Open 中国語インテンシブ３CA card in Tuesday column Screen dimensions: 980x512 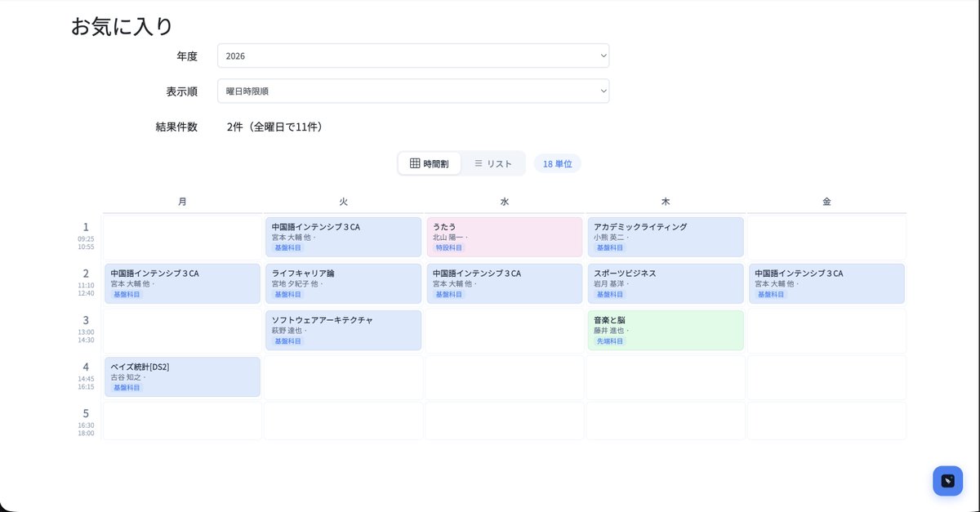(343, 237)
